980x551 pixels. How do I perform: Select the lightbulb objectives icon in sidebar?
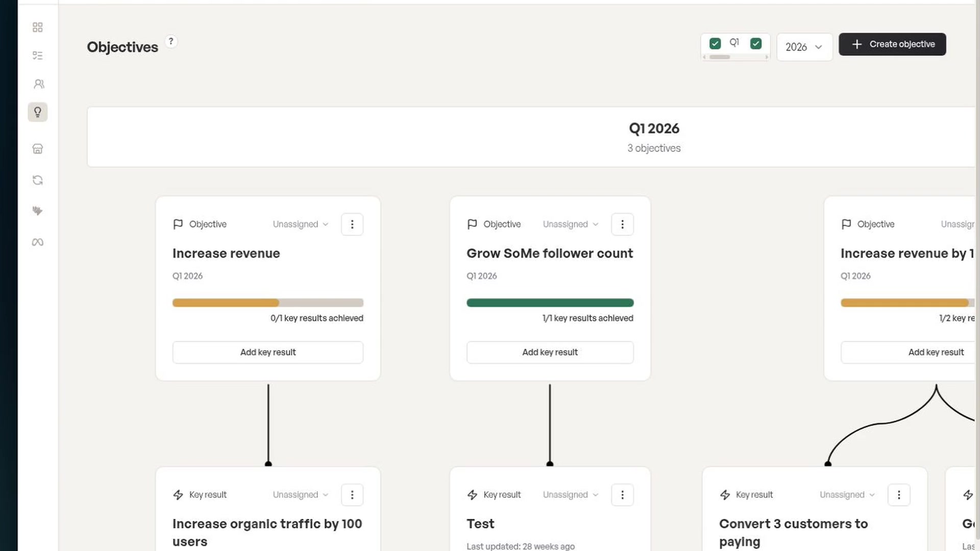pos(38,112)
